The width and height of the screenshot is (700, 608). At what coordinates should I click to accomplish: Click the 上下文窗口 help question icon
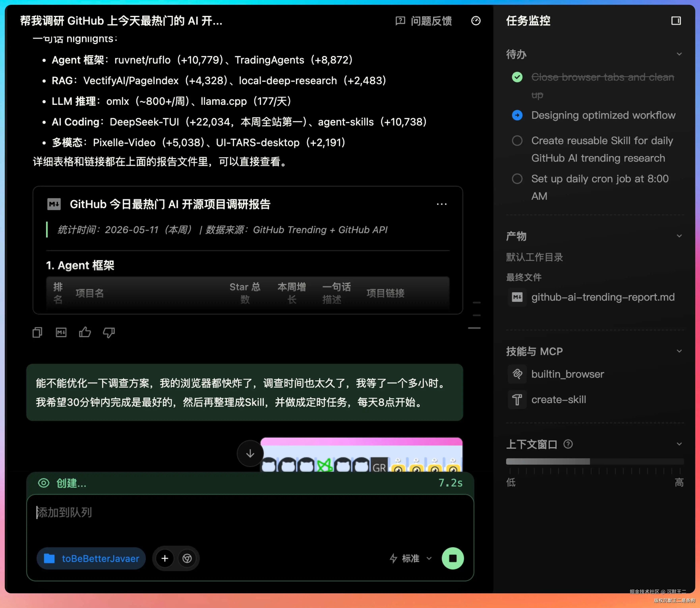(x=568, y=444)
